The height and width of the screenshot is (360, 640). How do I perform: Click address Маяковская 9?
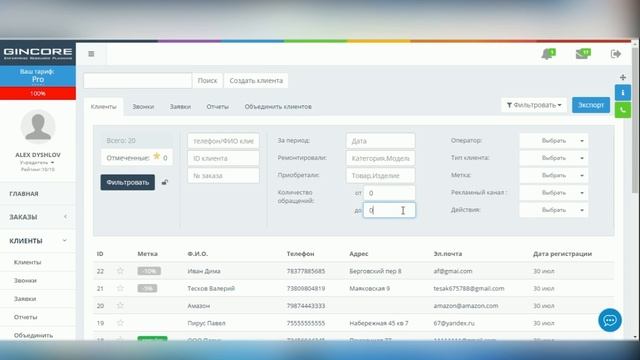coord(369,288)
